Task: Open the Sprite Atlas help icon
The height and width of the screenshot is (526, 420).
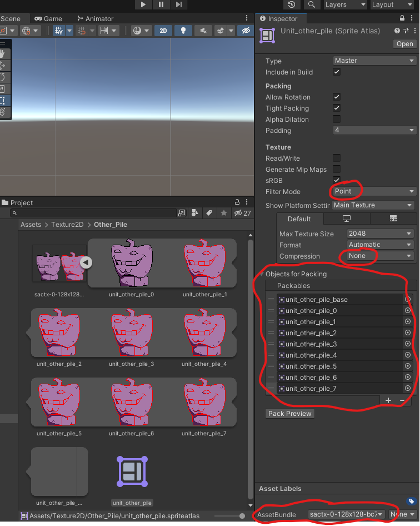Action: (397, 31)
